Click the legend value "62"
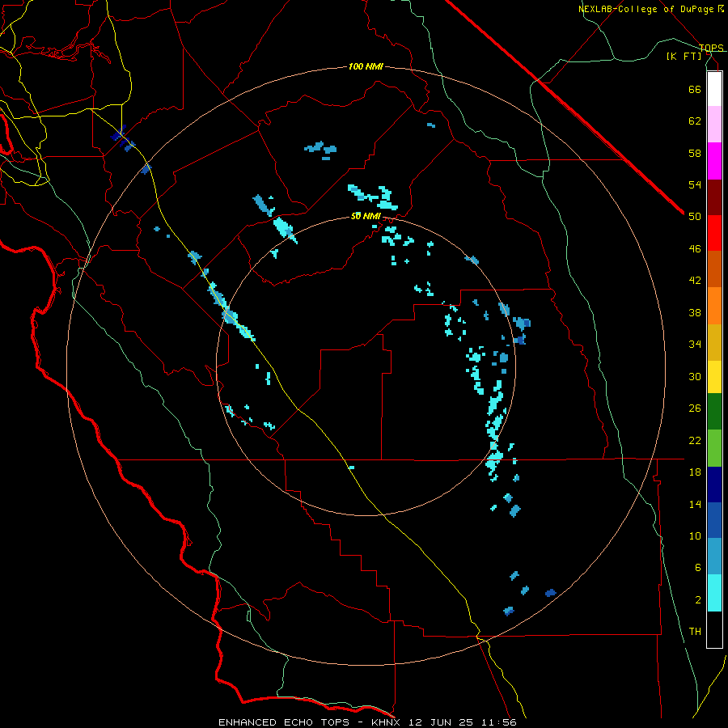This screenshot has width=728, height=728. pos(695,121)
